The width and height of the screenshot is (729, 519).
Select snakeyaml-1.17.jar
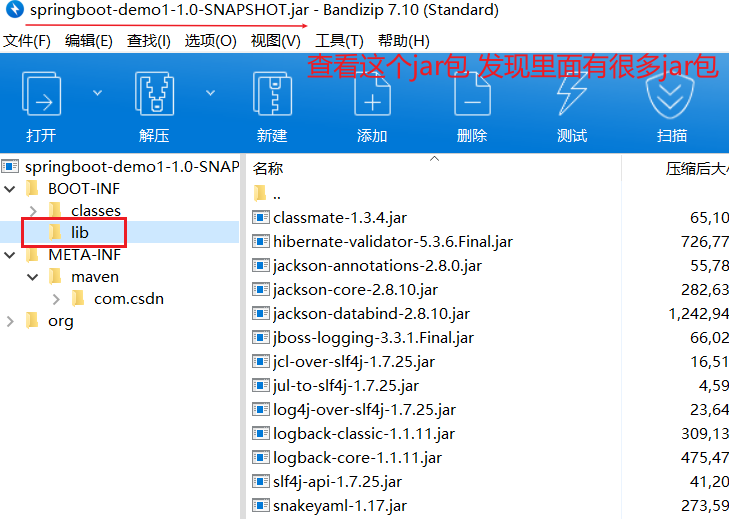click(x=340, y=506)
